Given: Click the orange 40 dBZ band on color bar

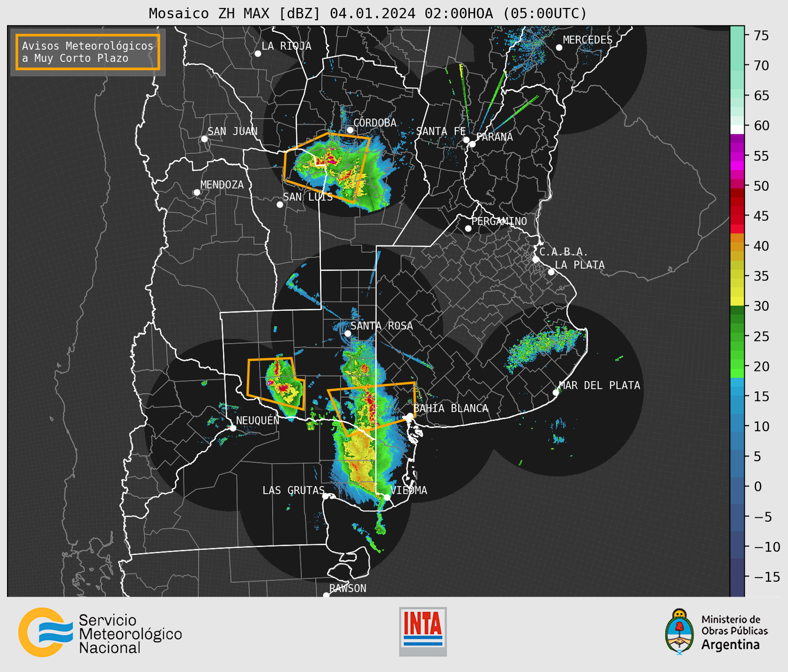Looking at the screenshot, I should (x=737, y=246).
